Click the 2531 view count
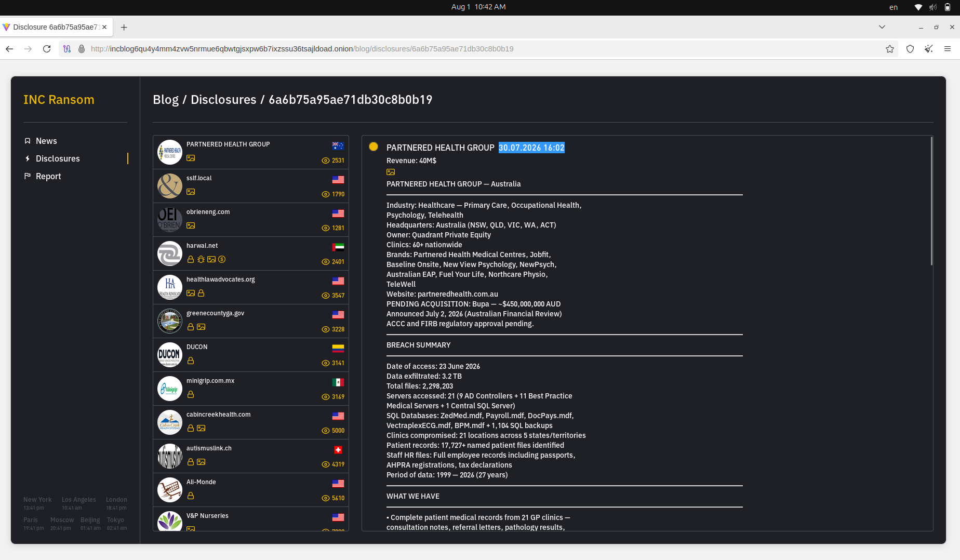This screenshot has height=560, width=960. [x=333, y=161]
